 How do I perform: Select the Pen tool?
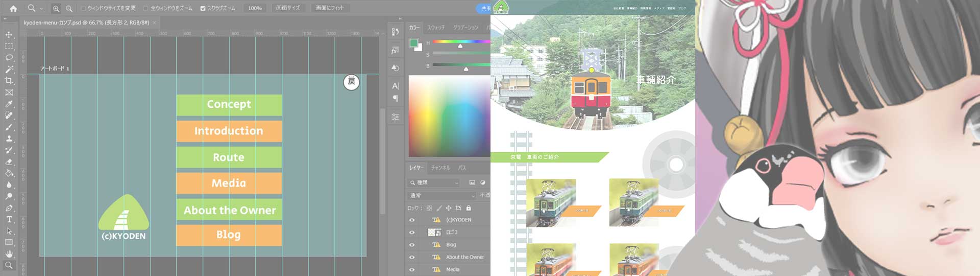[x=9, y=208]
